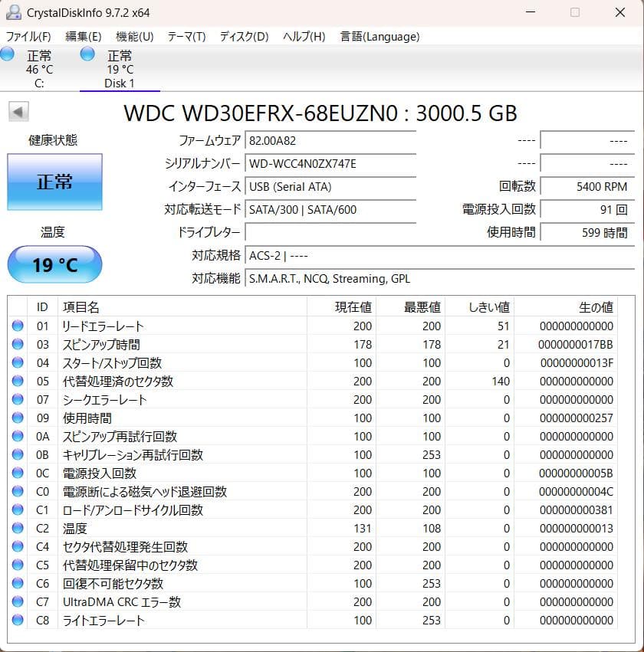
Task: Click the 19 °C temperature button
Action: tap(54, 264)
